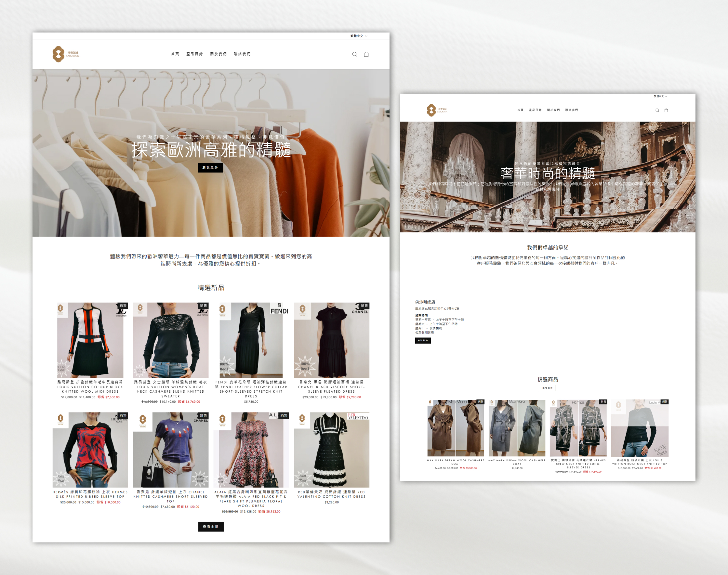Select 關於我們 in left page navigation
The width and height of the screenshot is (728, 575).
[218, 54]
